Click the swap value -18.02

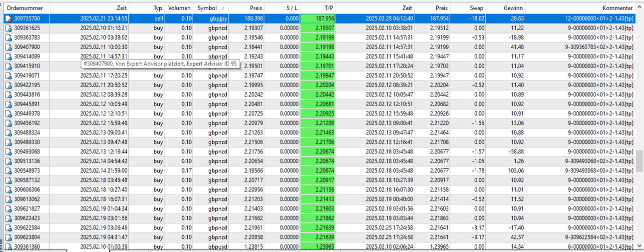pyautogui.click(x=476, y=18)
